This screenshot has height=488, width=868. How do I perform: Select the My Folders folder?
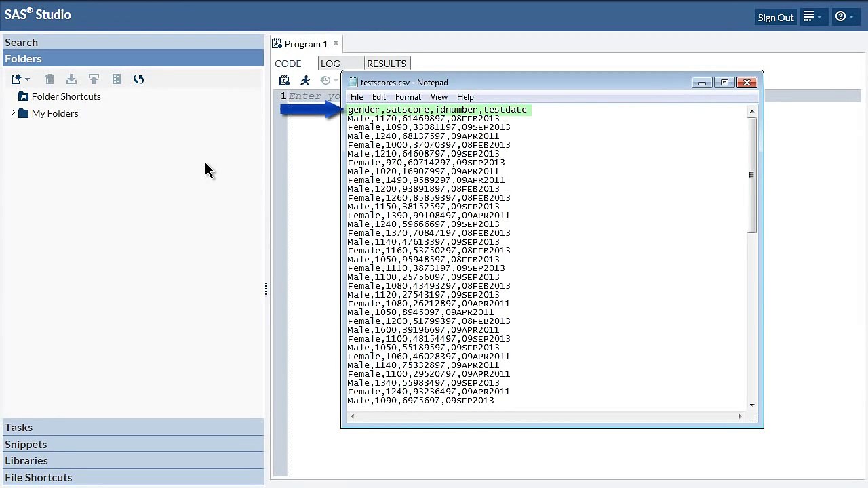54,113
